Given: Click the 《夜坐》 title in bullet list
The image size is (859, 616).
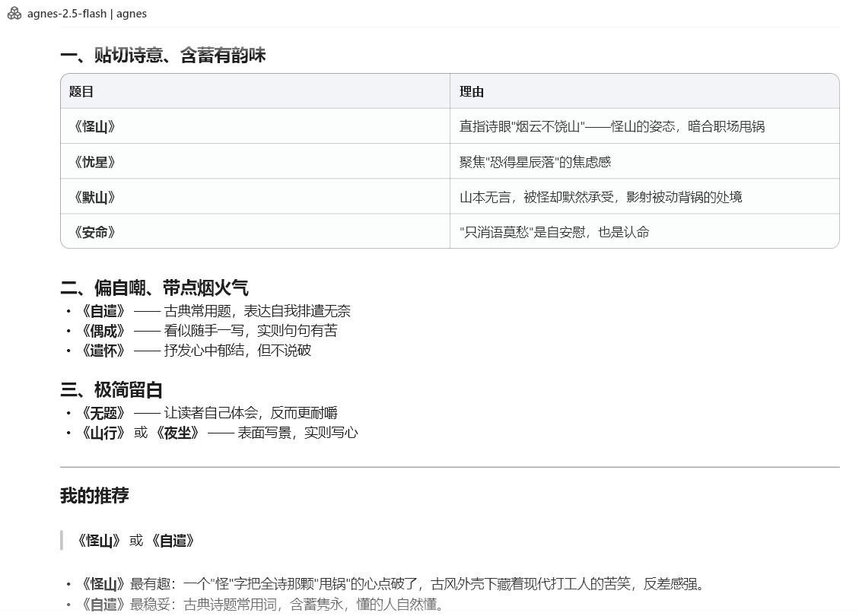Looking at the screenshot, I should pos(177,433).
